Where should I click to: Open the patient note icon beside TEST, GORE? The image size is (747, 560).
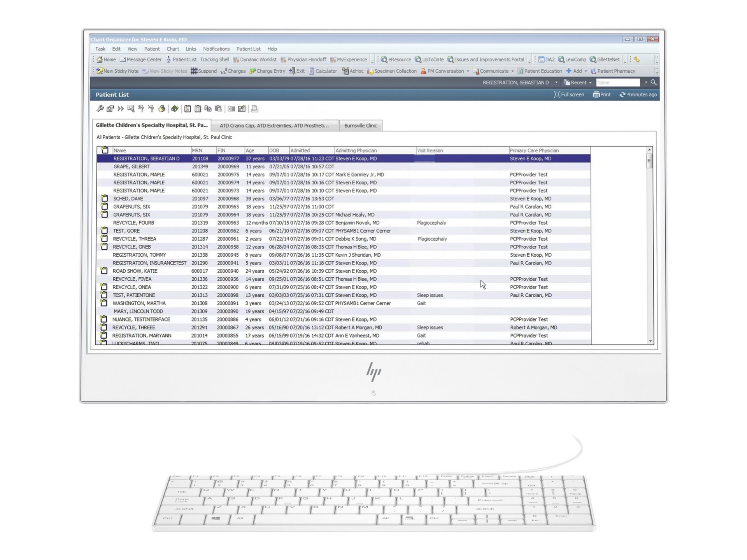104,231
